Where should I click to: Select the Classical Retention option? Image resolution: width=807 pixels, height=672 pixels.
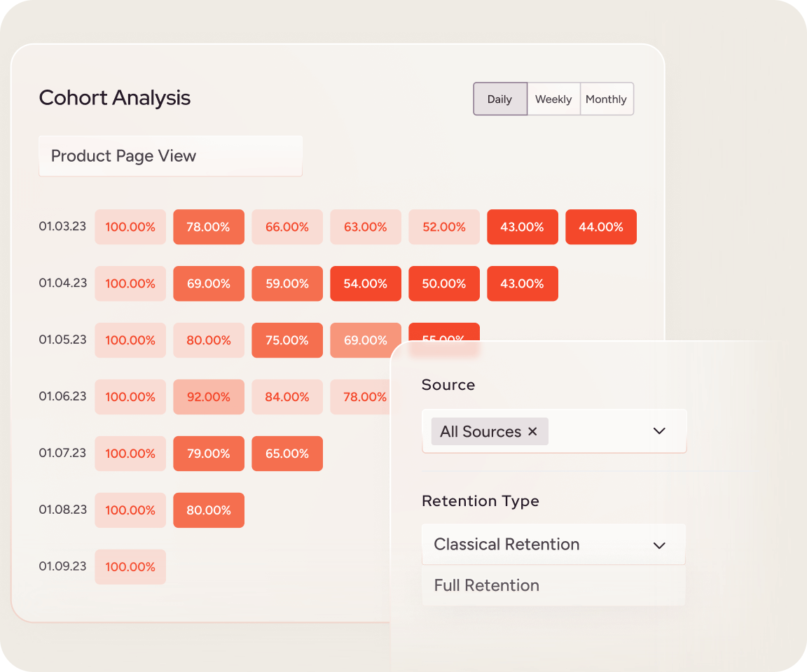click(x=506, y=545)
